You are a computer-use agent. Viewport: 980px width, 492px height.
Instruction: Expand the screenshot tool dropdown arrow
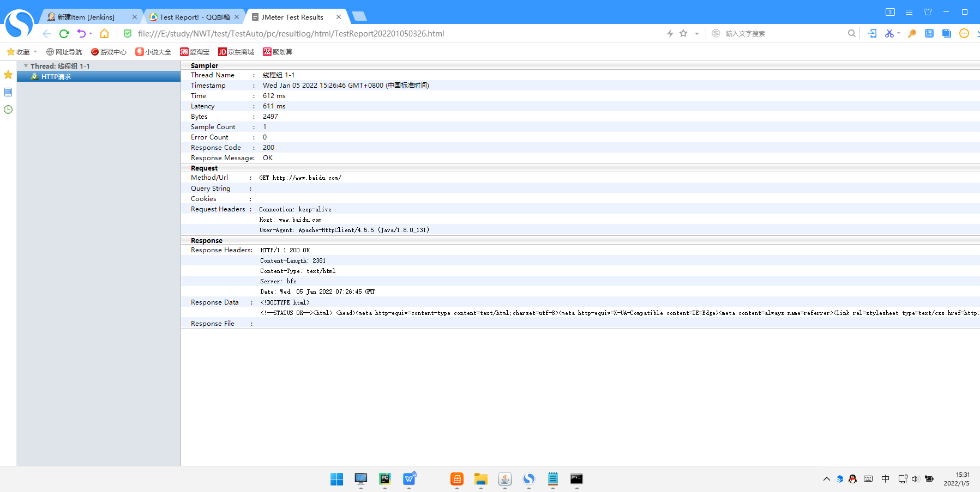pos(899,33)
